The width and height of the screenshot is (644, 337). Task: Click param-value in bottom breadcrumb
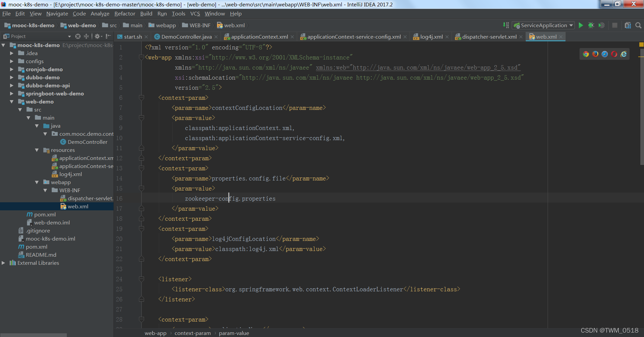pyautogui.click(x=234, y=333)
